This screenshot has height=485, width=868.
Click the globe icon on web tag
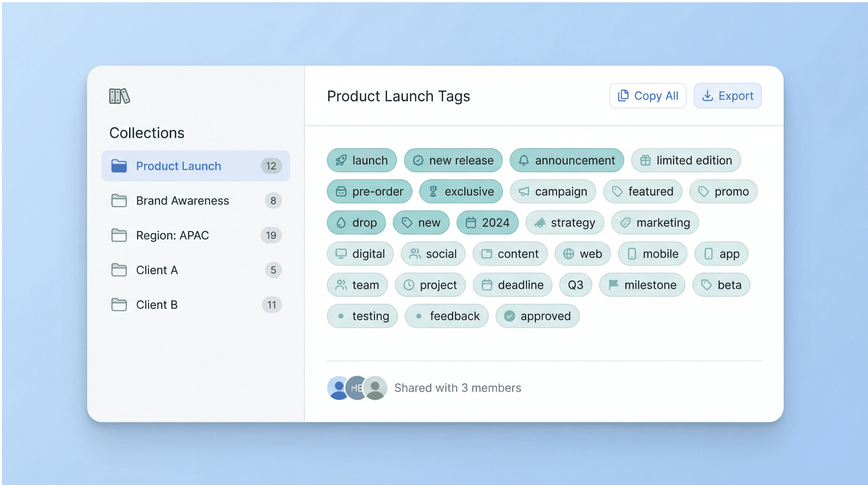(x=568, y=254)
